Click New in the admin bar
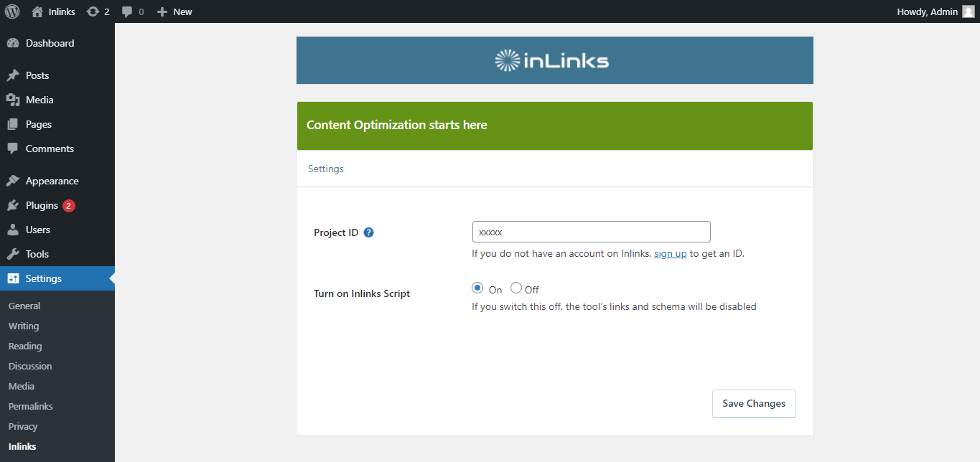Screen dimensions: 980x462 point(182,11)
